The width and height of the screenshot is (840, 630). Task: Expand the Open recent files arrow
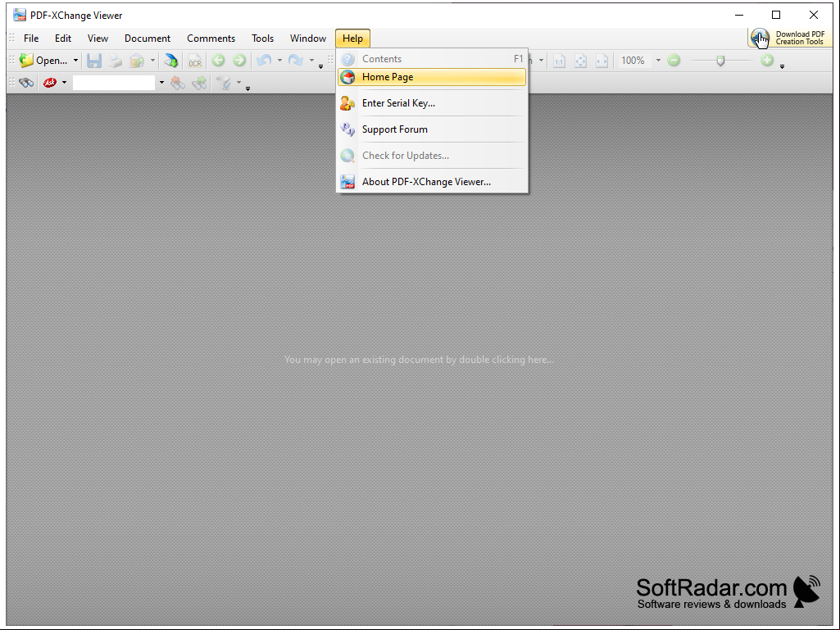tap(75, 61)
